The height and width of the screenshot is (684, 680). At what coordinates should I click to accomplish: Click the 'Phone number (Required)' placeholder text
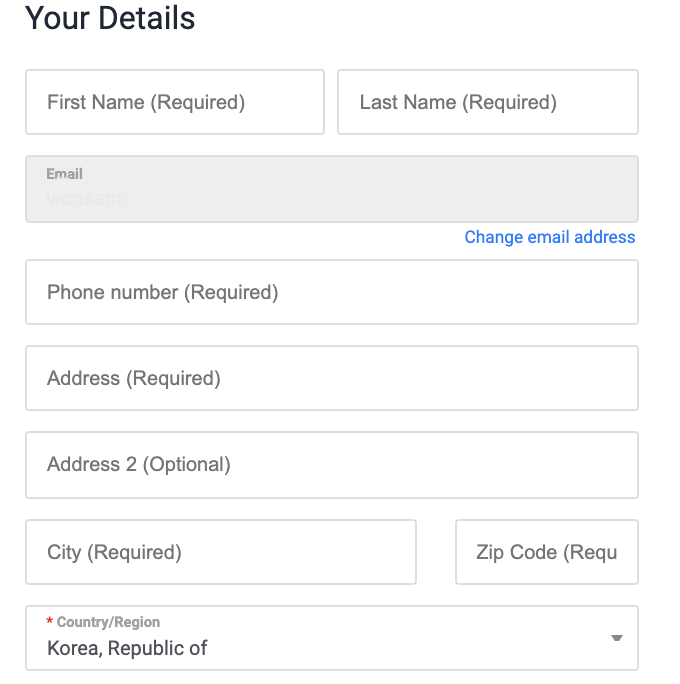(x=162, y=292)
